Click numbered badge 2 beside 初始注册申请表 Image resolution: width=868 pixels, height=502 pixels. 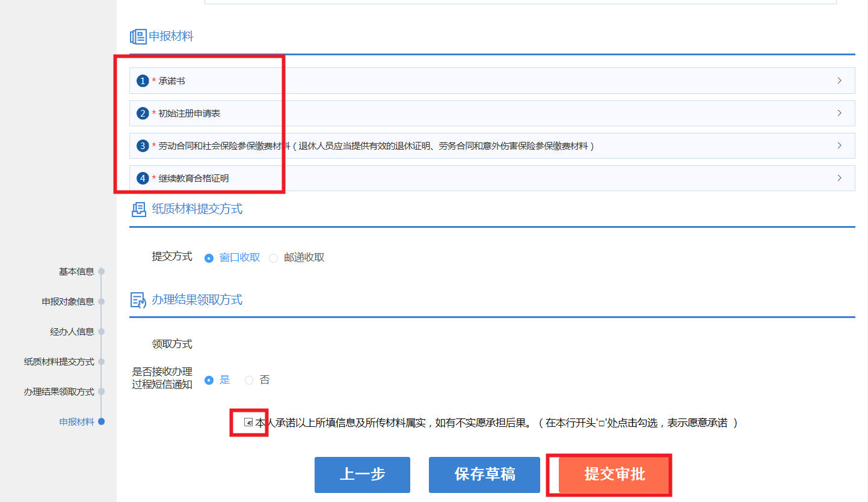(143, 113)
